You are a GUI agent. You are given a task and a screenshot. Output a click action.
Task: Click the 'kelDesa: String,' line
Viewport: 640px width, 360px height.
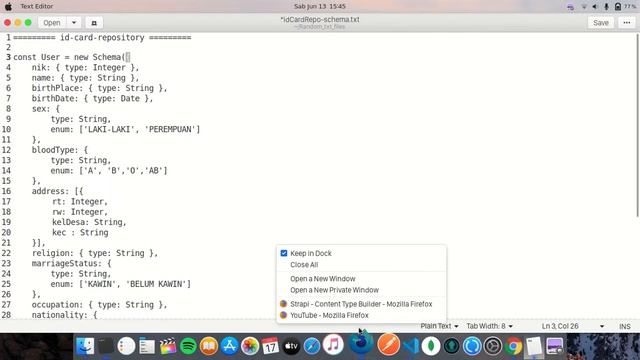coord(89,222)
